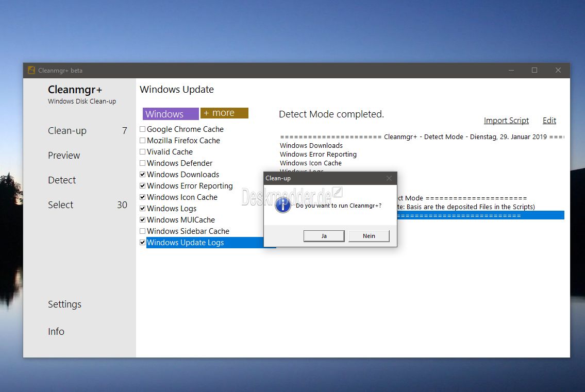585x392 pixels.
Task: Click the Import Script link
Action: click(x=506, y=121)
